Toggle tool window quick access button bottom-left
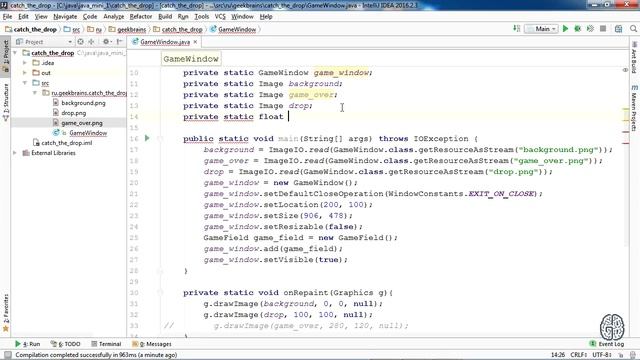Screen dimensions: 640x360 [x=7, y=355]
